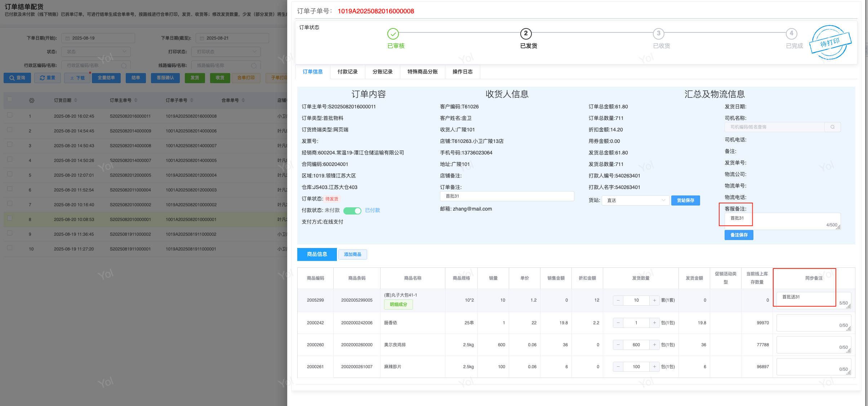Toggle the 已付款 payment status switch

pyautogui.click(x=352, y=211)
